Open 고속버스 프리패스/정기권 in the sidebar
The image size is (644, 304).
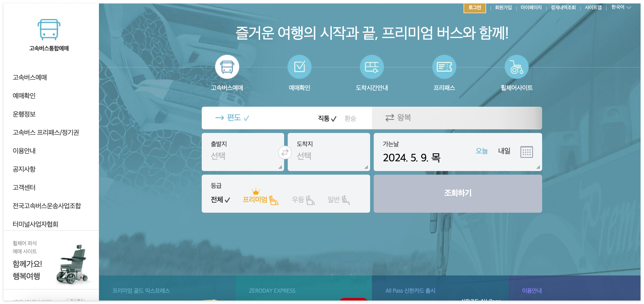pos(46,133)
